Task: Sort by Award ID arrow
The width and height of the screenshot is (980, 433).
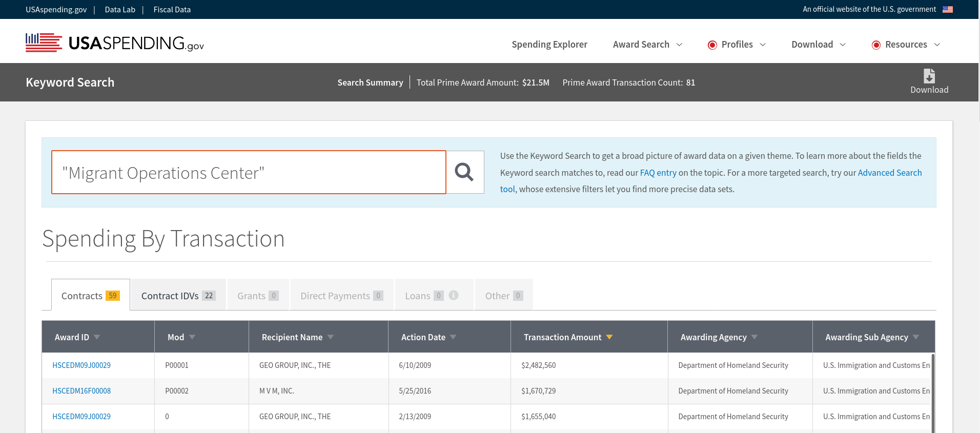Action: click(97, 337)
